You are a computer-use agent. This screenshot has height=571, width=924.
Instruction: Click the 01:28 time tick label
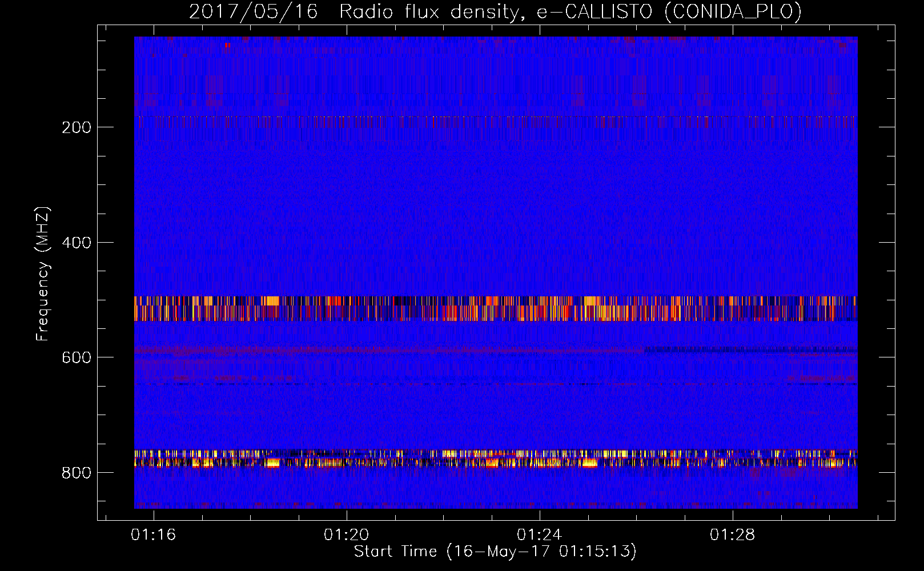click(x=732, y=535)
